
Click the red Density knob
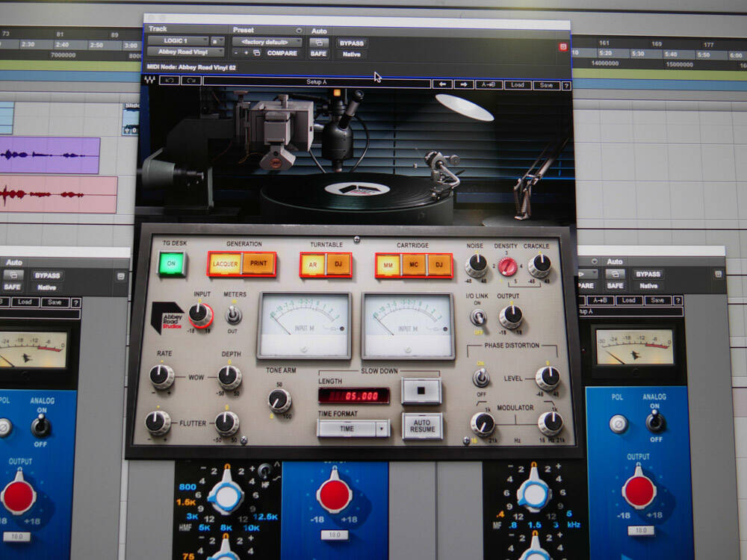tap(507, 267)
